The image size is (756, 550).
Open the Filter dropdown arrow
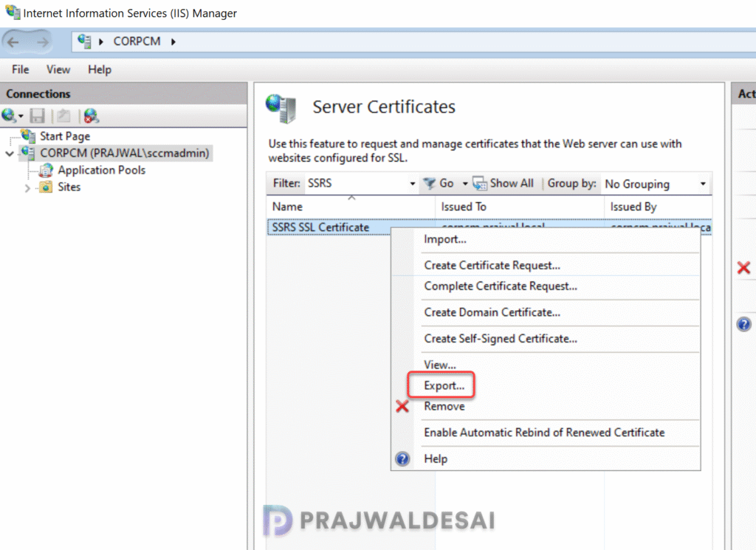pyautogui.click(x=412, y=184)
